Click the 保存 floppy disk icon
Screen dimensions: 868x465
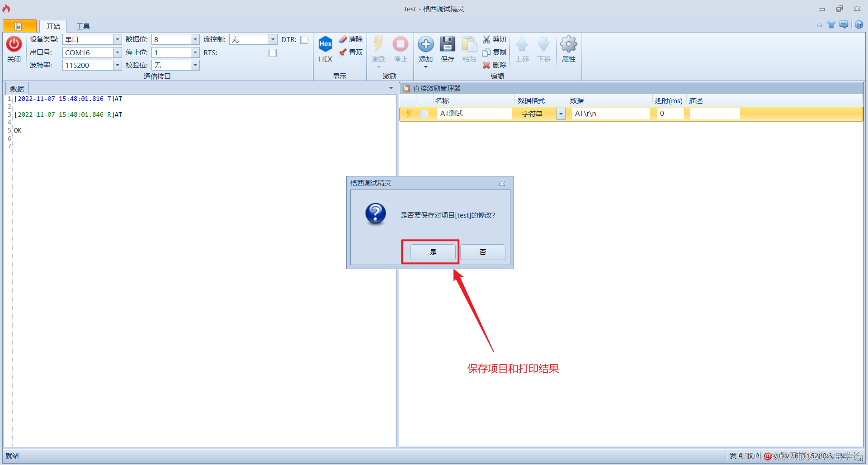point(448,44)
